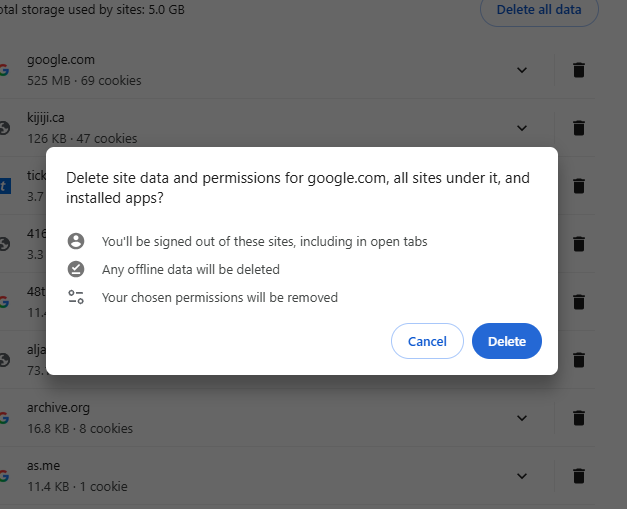Viewport: 627px width, 509px height.
Task: Click the trash icon for google.com
Action: [578, 70]
